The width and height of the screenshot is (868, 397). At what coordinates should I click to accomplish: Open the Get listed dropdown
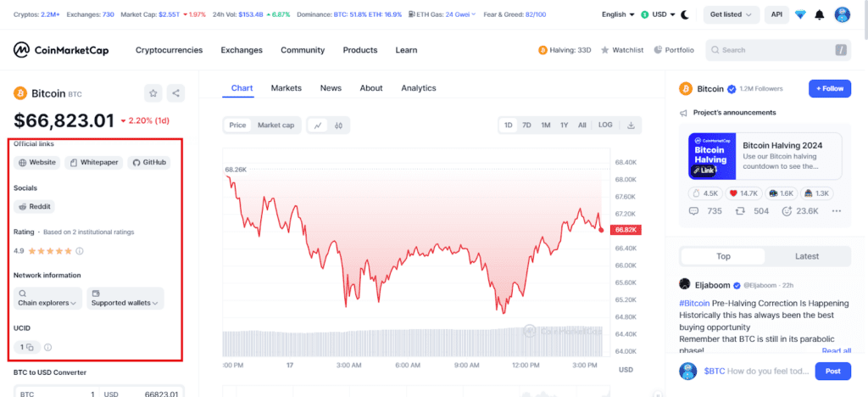pos(731,14)
